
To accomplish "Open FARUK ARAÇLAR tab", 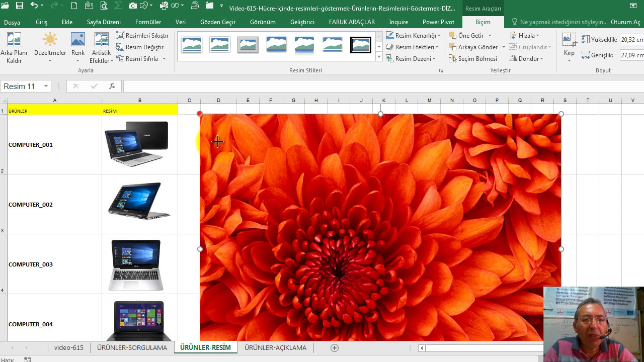I will 352,22.
